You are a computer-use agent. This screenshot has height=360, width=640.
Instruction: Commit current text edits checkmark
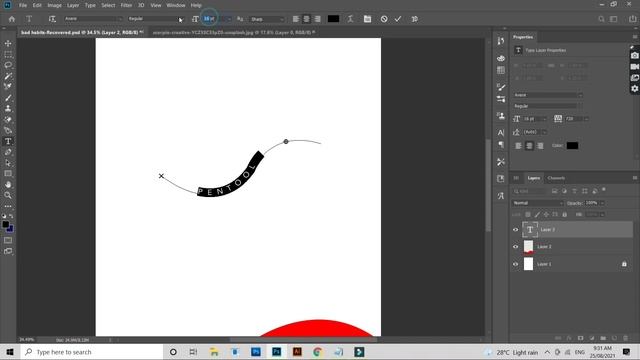(x=398, y=19)
